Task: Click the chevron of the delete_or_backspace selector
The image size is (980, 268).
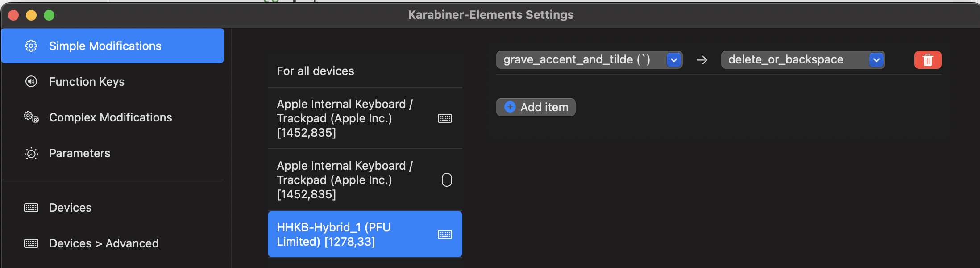Action: 876,60
